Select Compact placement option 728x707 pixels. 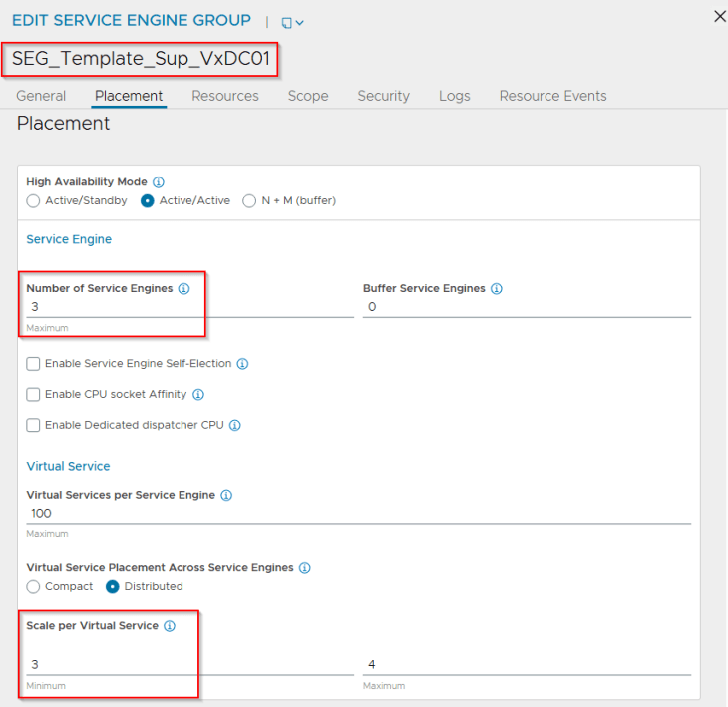coord(33,587)
